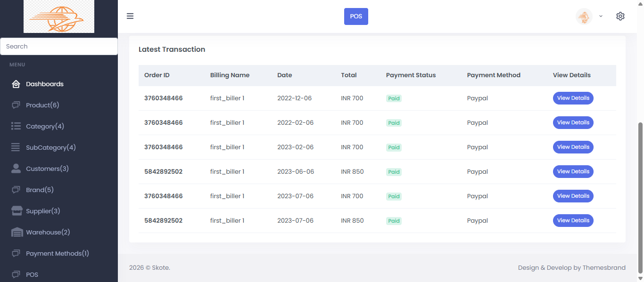
Task: Focus the sidebar Search field
Action: point(58,46)
